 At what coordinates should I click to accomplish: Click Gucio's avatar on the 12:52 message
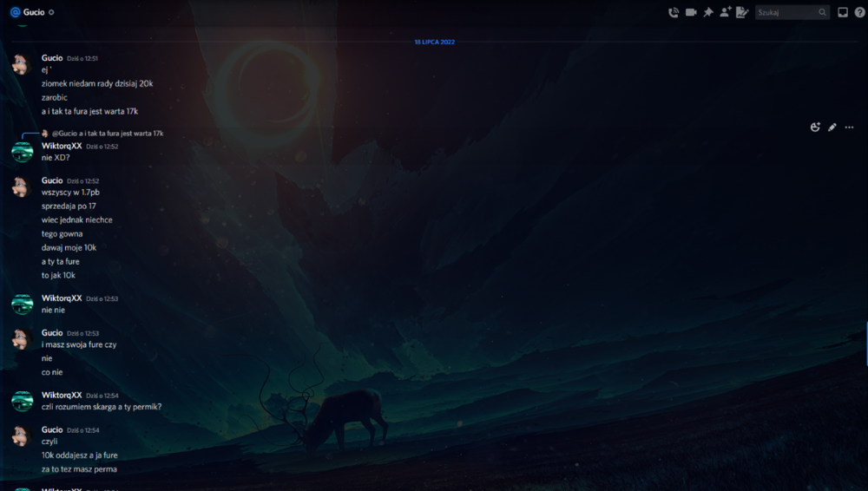[22, 187]
